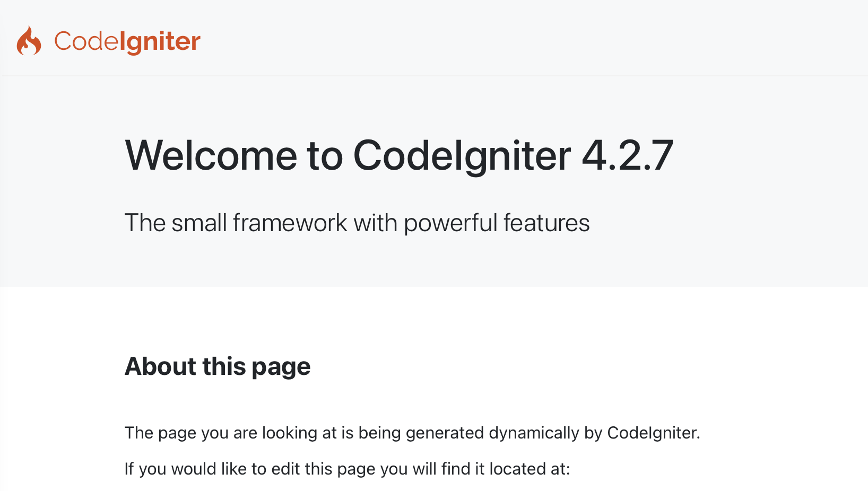Select the bold "Igniter" part of logo
This screenshot has width=868, height=491.
point(160,42)
